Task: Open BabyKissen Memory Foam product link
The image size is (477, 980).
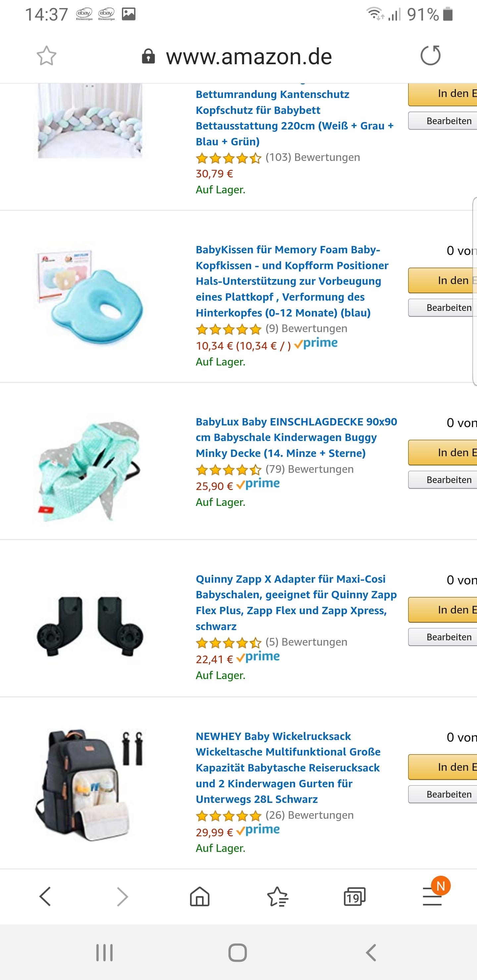Action: 292,281
